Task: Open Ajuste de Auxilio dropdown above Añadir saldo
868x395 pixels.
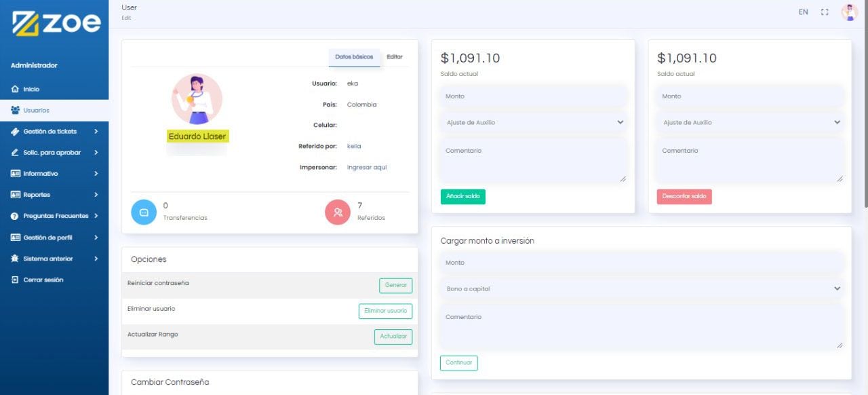Action: tap(533, 122)
